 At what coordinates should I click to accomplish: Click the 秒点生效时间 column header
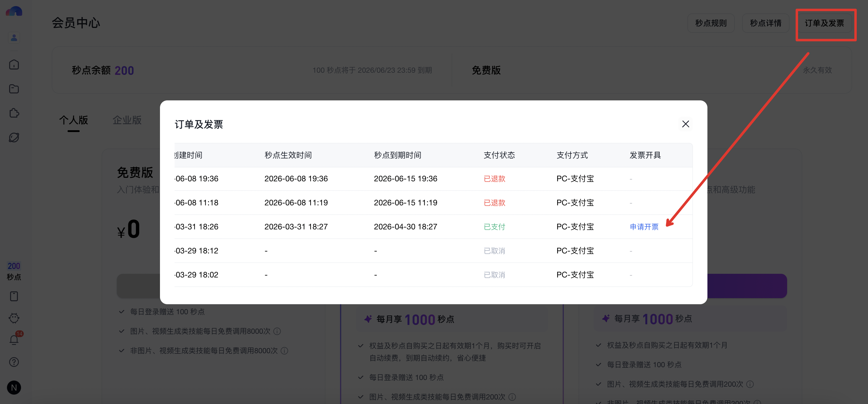coord(288,155)
